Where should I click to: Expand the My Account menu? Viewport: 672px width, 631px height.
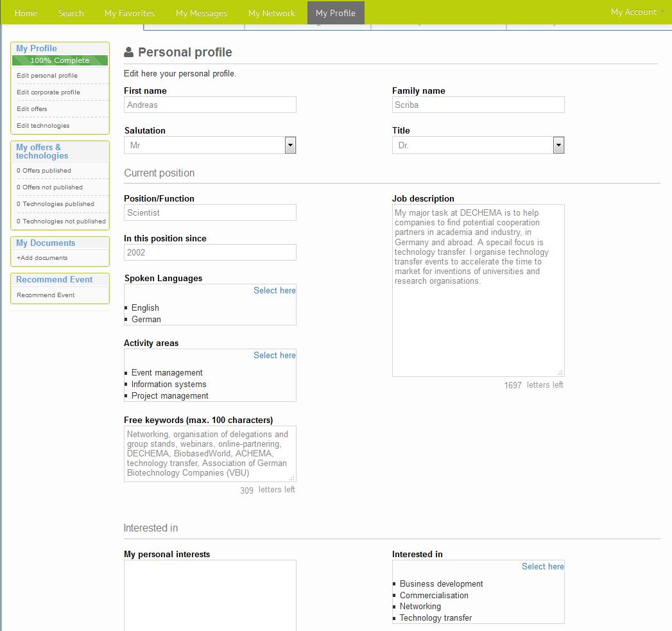[637, 12]
